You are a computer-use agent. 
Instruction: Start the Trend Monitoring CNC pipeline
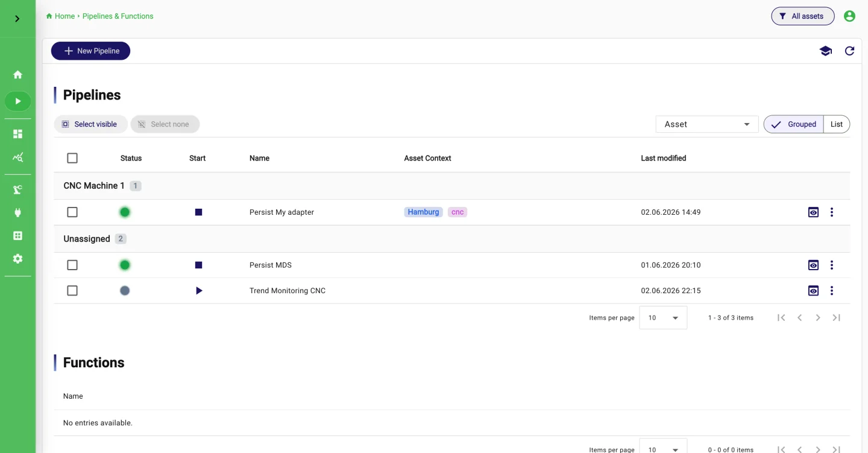tap(198, 291)
